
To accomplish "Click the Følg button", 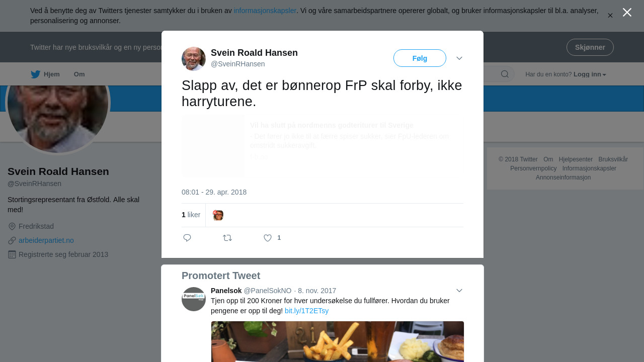I will click(420, 58).
